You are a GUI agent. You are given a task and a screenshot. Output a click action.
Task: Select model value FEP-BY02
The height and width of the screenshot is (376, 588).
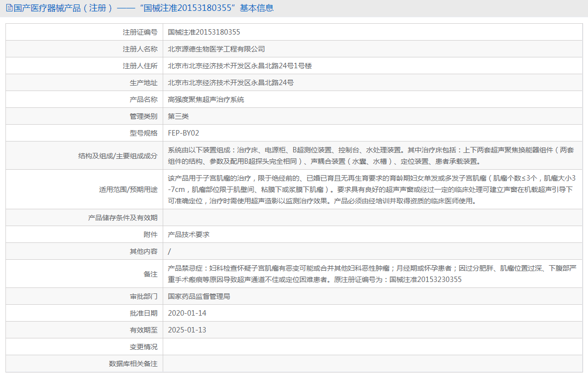(183, 133)
